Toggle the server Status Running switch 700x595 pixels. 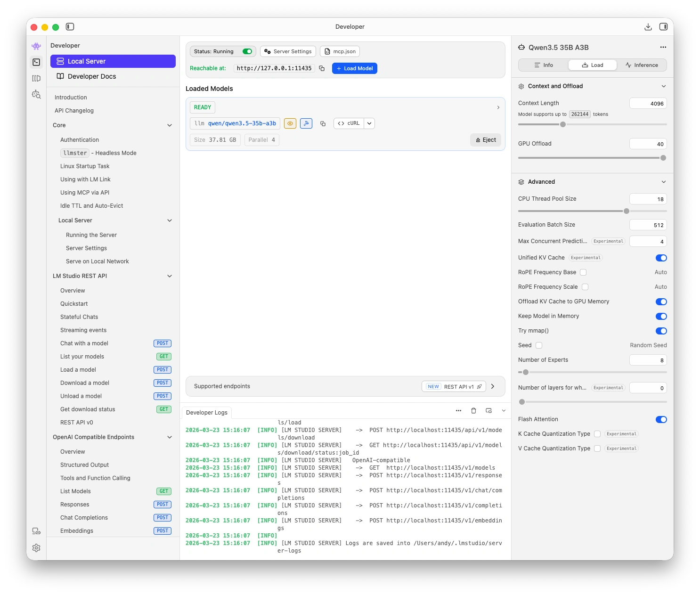point(247,51)
